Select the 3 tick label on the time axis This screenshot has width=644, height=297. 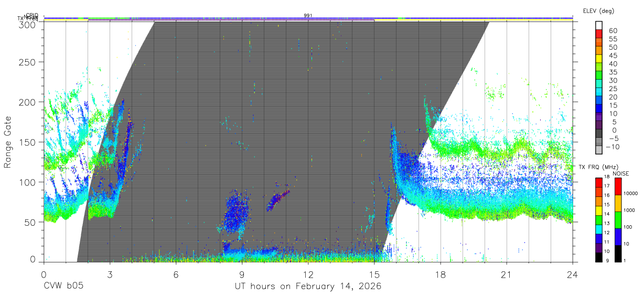point(110,273)
